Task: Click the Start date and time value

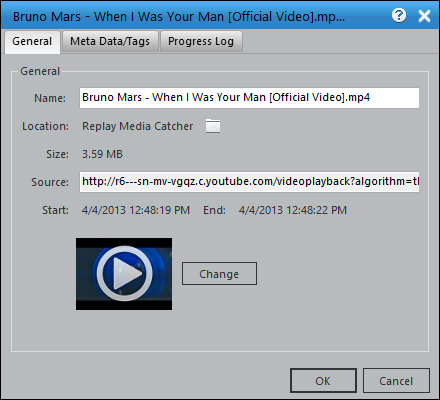Action: (136, 210)
